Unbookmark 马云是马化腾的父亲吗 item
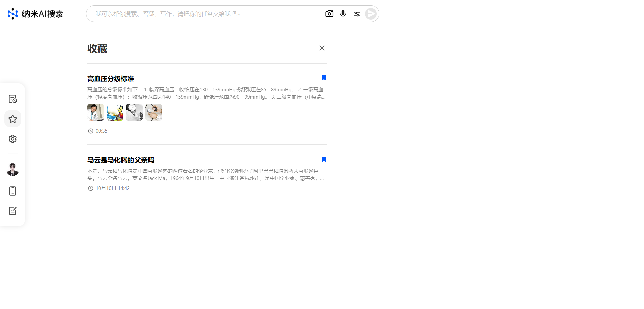This screenshot has width=644, height=309. click(324, 160)
